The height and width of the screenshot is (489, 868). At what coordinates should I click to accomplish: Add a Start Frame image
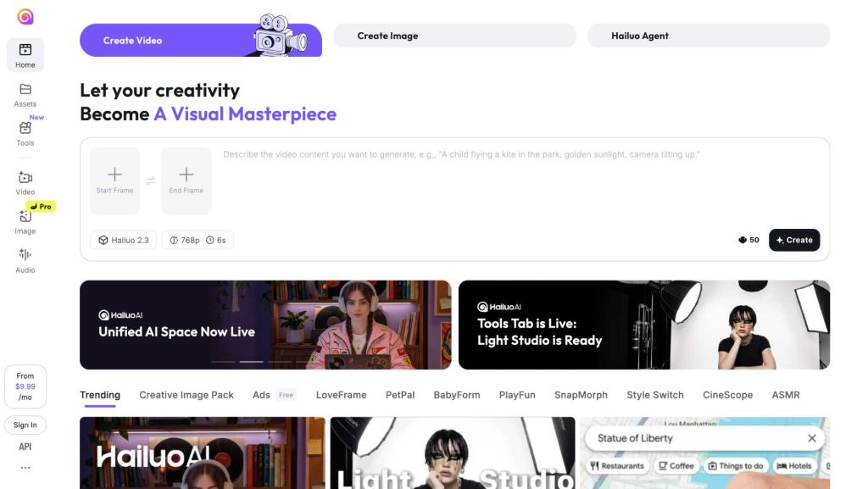coord(114,178)
